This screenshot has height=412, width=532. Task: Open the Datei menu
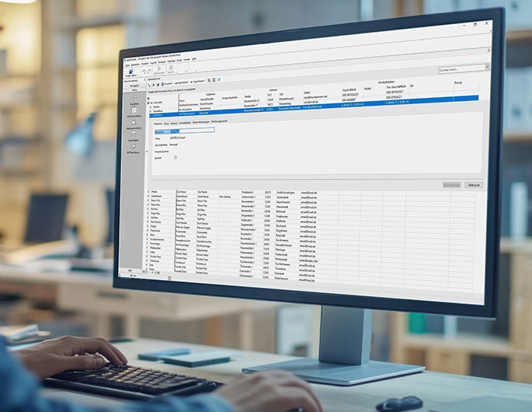(127, 65)
